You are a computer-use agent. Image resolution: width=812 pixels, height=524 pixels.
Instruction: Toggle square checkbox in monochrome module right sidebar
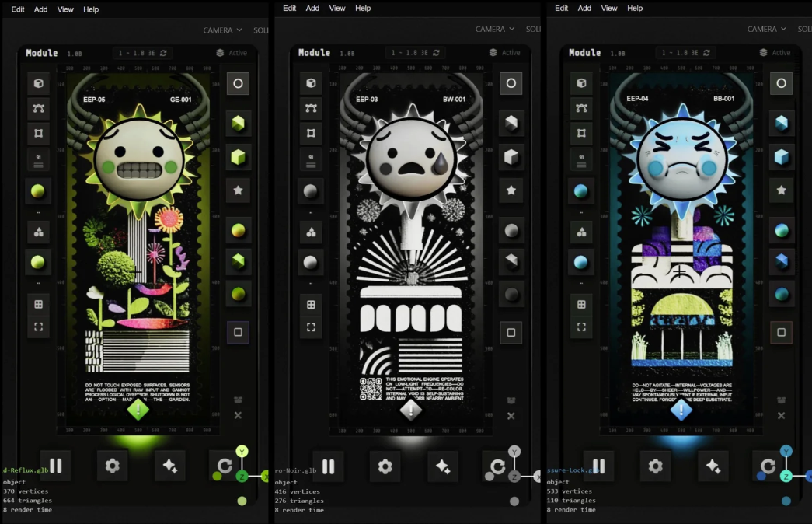[x=511, y=333]
